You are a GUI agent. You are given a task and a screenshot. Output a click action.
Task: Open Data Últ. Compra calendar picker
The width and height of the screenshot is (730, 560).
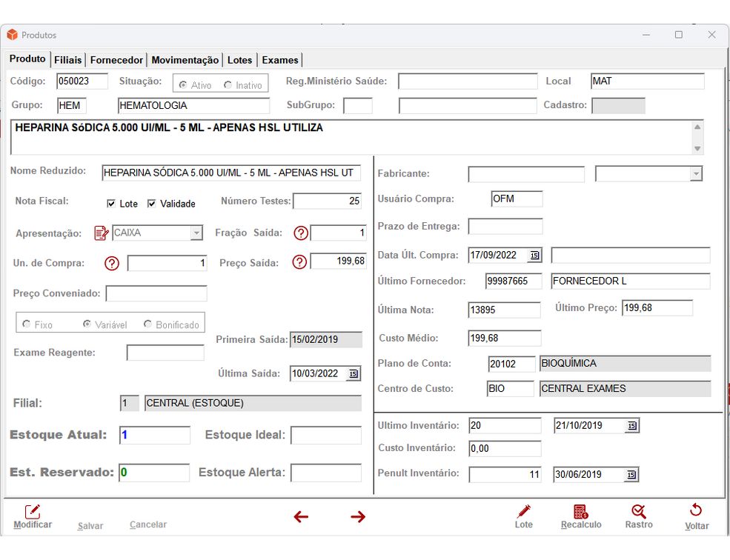coord(534,256)
